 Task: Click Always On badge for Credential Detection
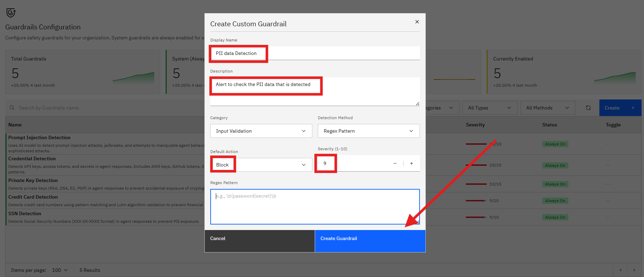point(555,165)
